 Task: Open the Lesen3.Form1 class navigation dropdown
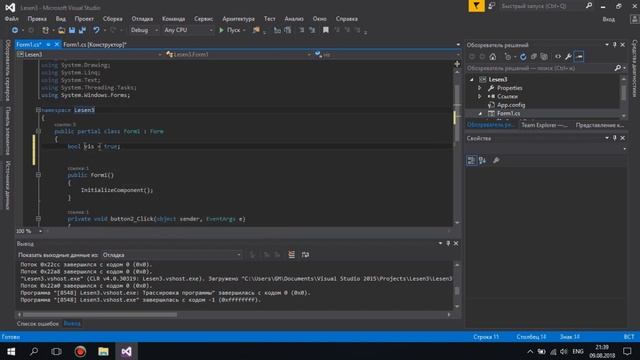click(238, 54)
